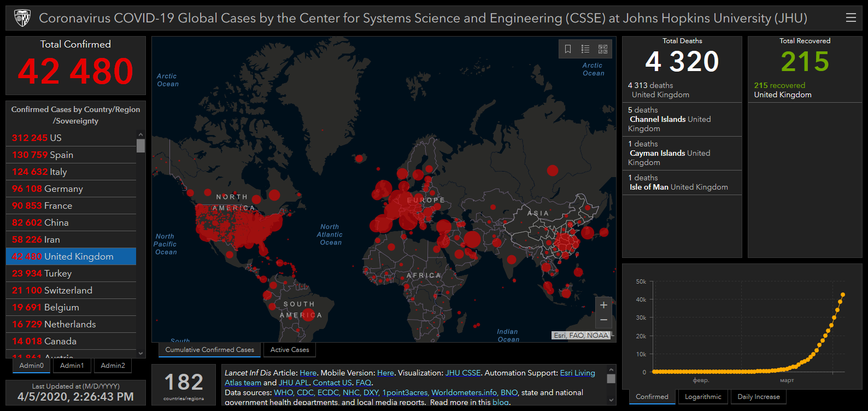Open the JHU APL link
This screenshot has height=411, width=868.
tap(294, 383)
